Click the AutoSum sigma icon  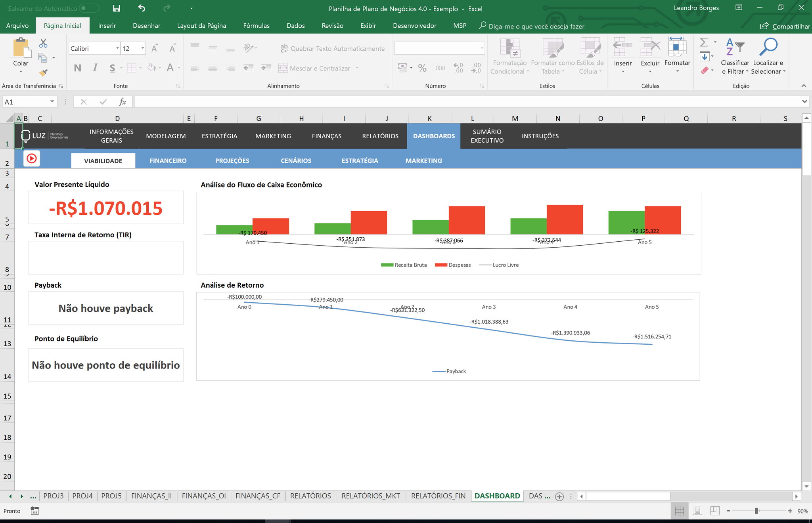coord(704,42)
